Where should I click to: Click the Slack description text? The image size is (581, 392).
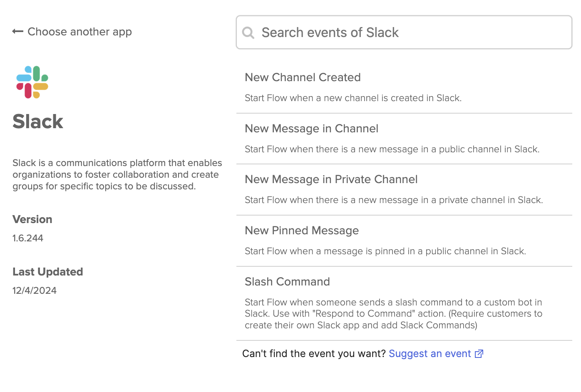click(x=117, y=174)
